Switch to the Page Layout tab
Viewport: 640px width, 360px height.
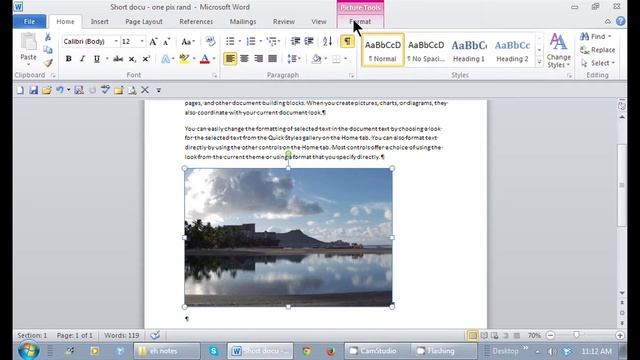pyautogui.click(x=144, y=22)
